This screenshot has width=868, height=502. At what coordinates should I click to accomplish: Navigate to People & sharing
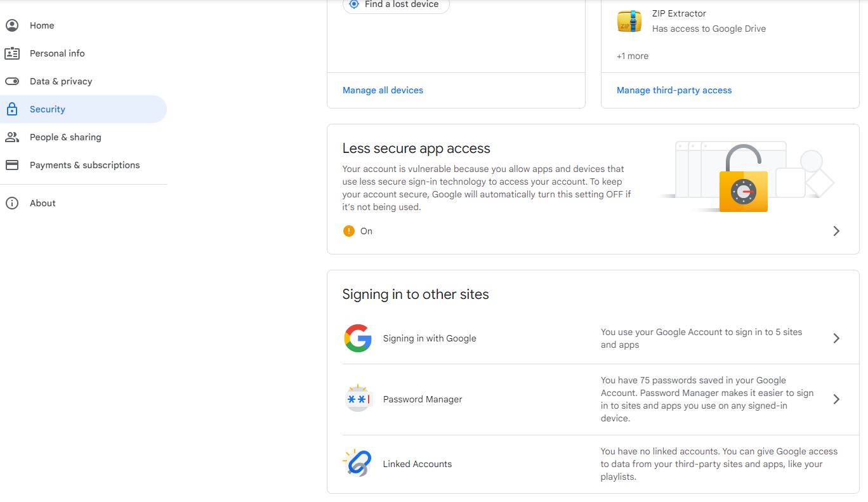(x=83, y=137)
